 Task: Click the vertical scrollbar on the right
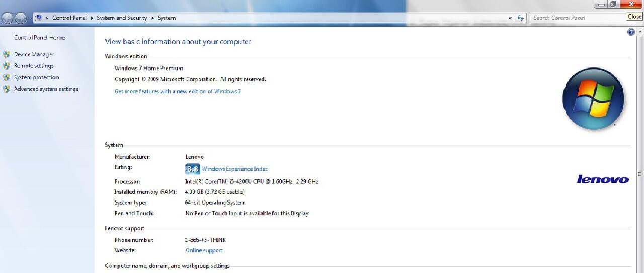[x=639, y=151]
